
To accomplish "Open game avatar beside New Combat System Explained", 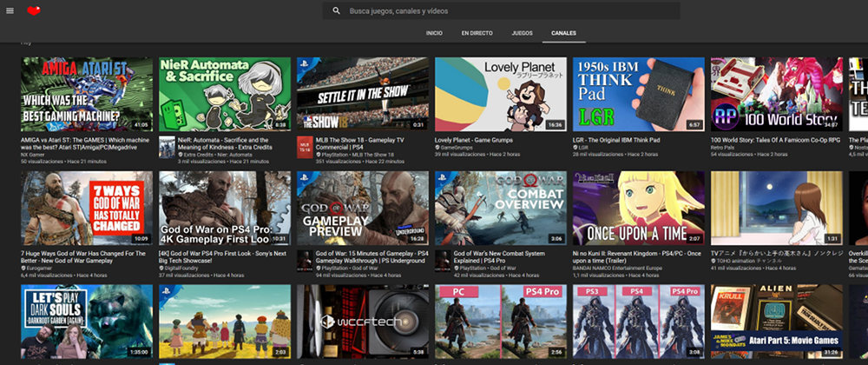I will [x=443, y=261].
